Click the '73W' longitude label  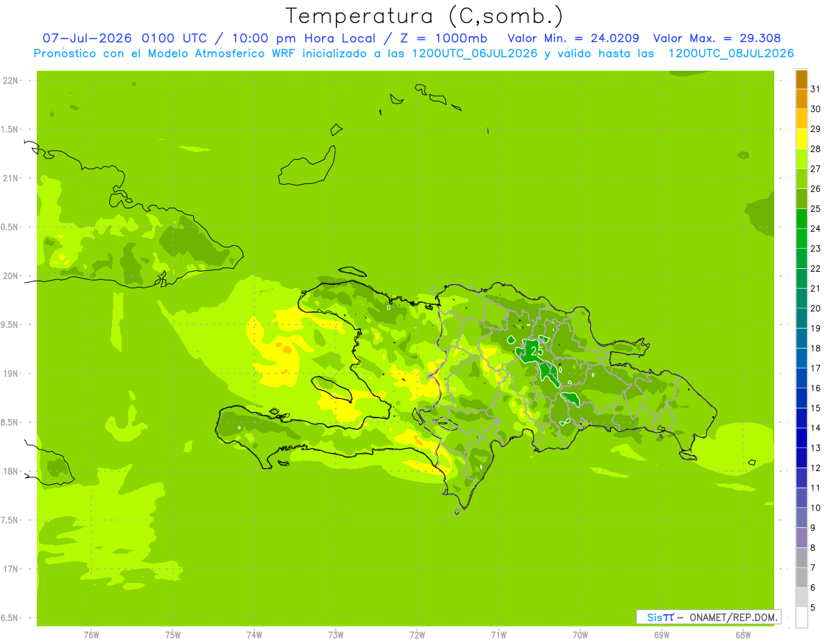336,634
